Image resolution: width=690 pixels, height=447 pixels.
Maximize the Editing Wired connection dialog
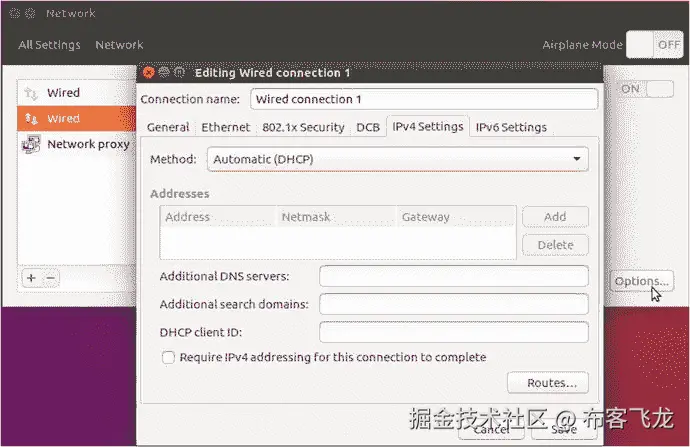(x=179, y=72)
